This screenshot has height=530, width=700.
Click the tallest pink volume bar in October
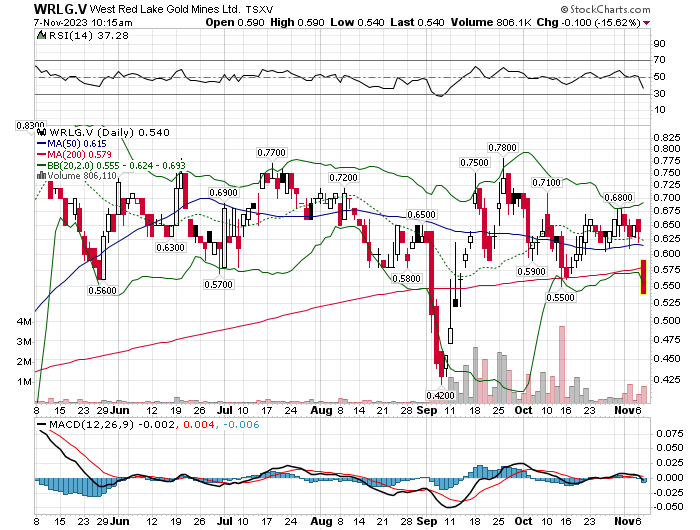tap(562, 364)
